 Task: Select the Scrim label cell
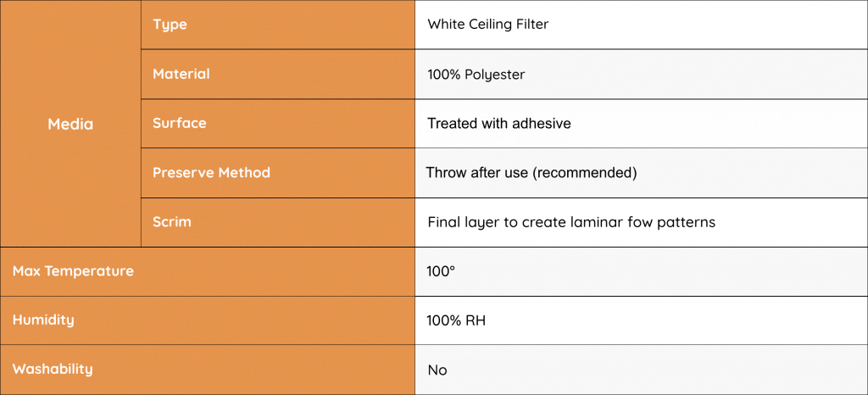(x=172, y=221)
